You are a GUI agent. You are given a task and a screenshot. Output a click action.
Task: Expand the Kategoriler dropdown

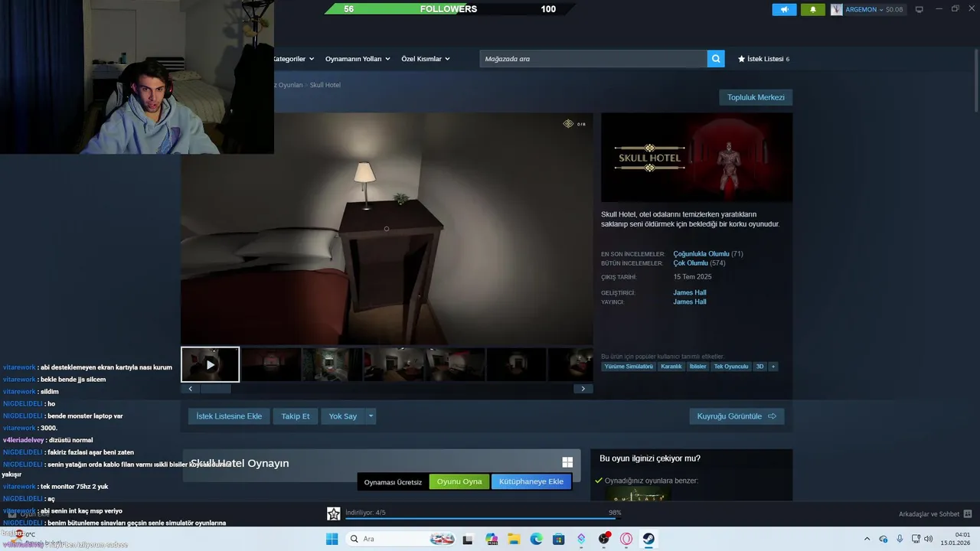click(292, 59)
